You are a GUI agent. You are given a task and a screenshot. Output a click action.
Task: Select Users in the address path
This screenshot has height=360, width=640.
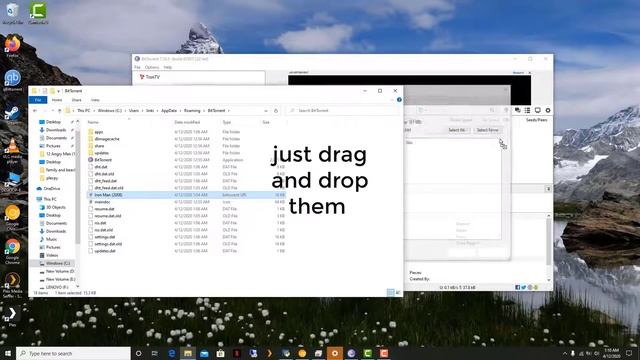134,111
